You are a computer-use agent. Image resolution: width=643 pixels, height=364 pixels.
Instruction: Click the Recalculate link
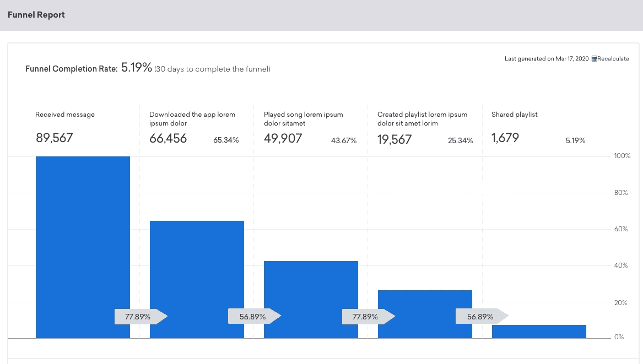tap(613, 58)
